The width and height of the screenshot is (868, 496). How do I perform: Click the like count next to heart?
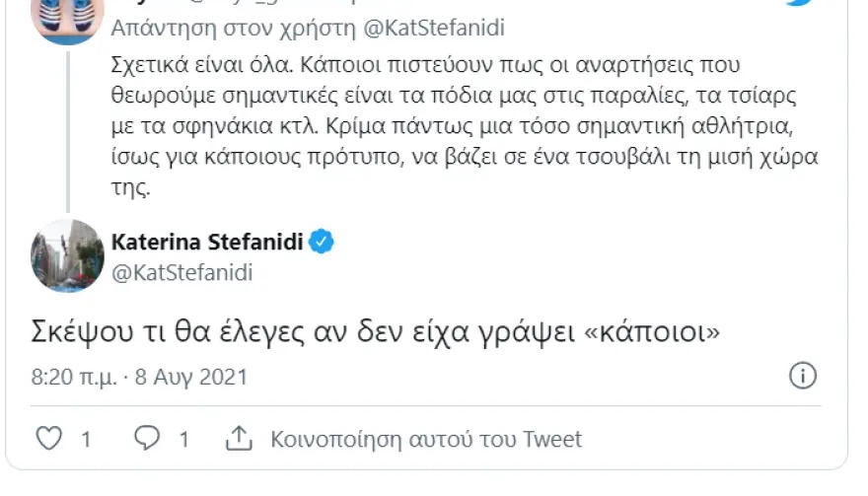click(86, 439)
